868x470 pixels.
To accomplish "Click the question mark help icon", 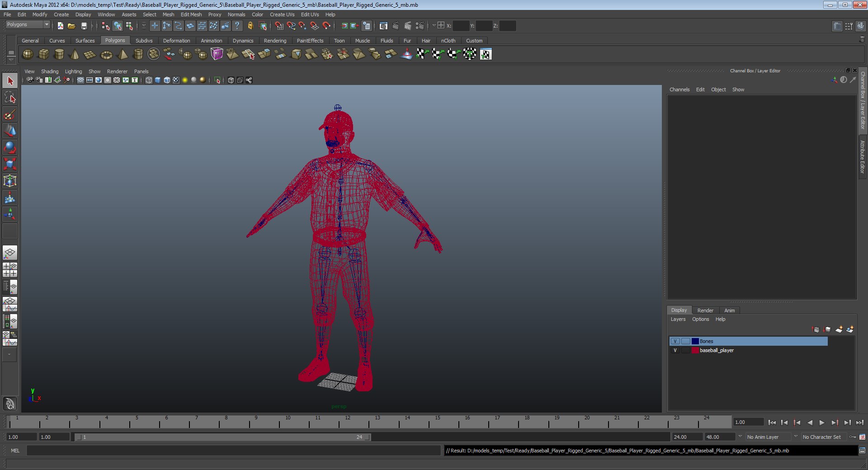I will pos(237,26).
